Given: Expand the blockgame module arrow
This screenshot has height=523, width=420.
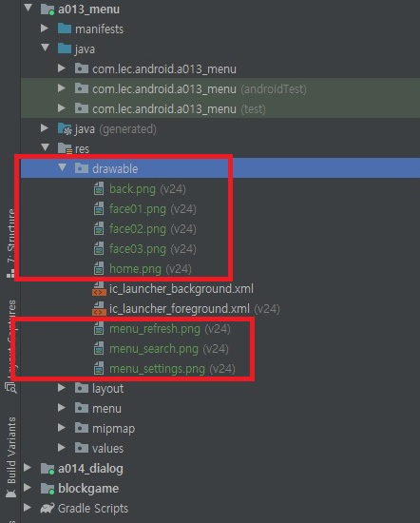Looking at the screenshot, I should [x=28, y=488].
